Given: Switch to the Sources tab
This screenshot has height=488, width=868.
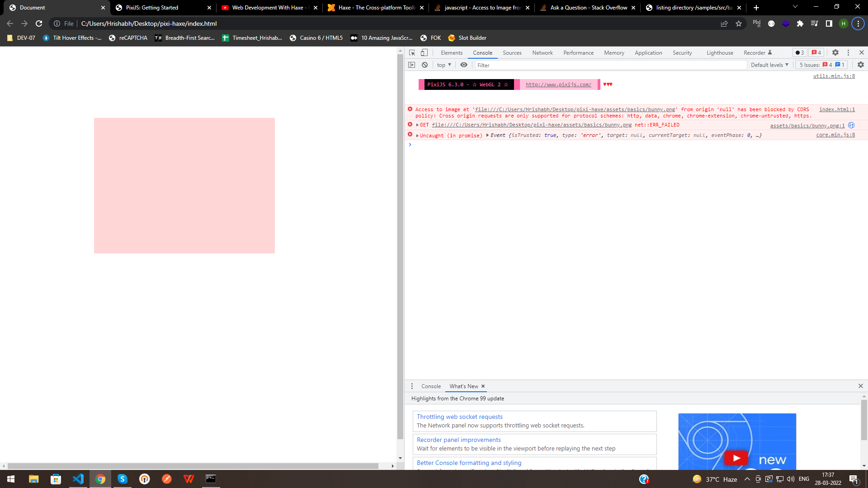Looking at the screenshot, I should pos(512,53).
